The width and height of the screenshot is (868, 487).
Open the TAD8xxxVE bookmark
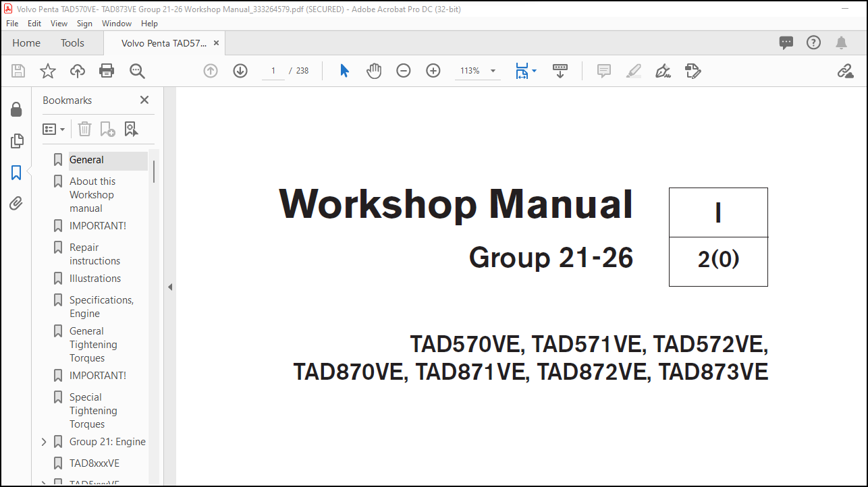[x=94, y=463]
